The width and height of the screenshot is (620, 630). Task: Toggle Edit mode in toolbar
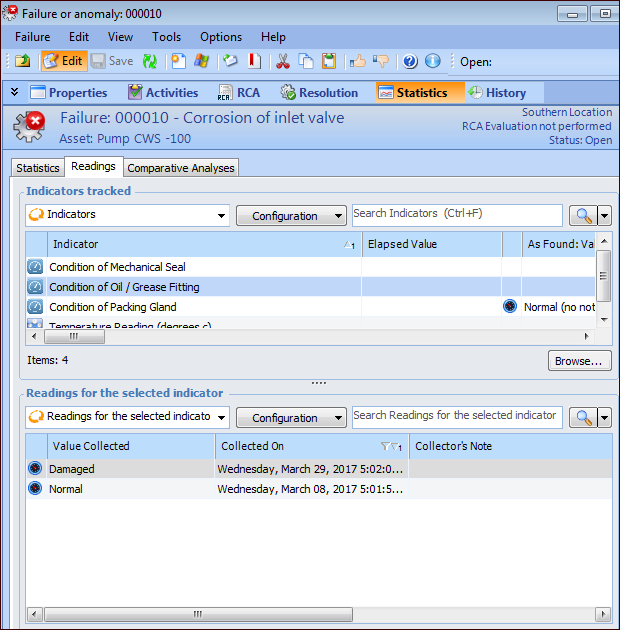click(x=64, y=61)
